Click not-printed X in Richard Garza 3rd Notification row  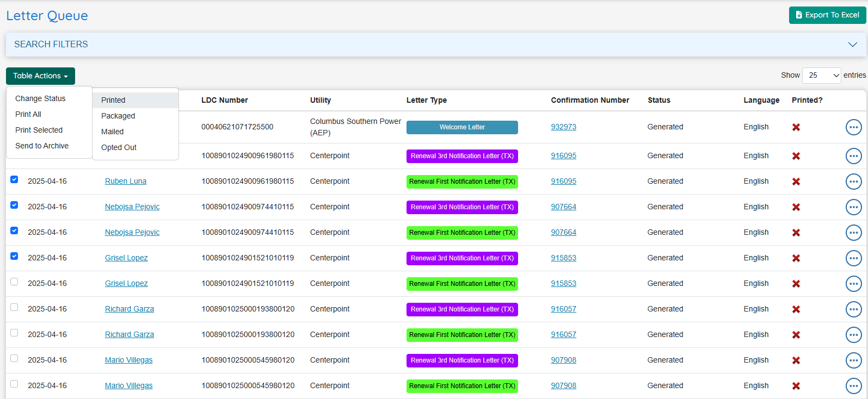(x=796, y=309)
